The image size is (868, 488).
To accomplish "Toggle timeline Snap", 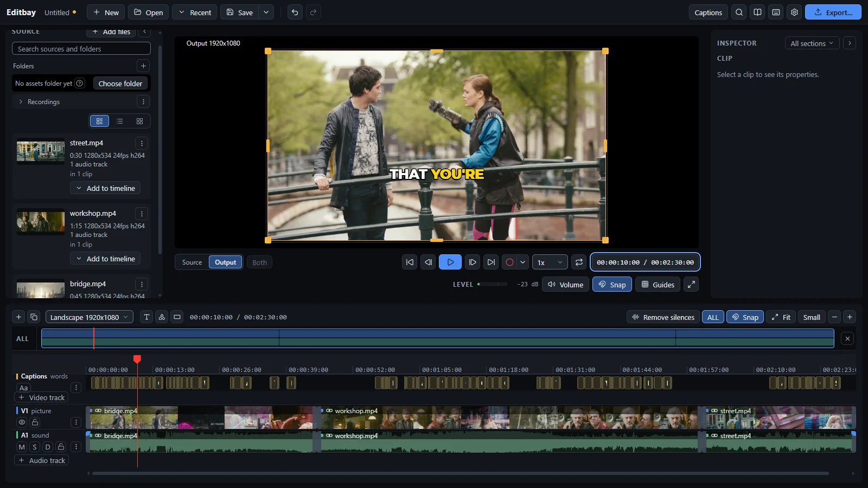I will click(745, 317).
